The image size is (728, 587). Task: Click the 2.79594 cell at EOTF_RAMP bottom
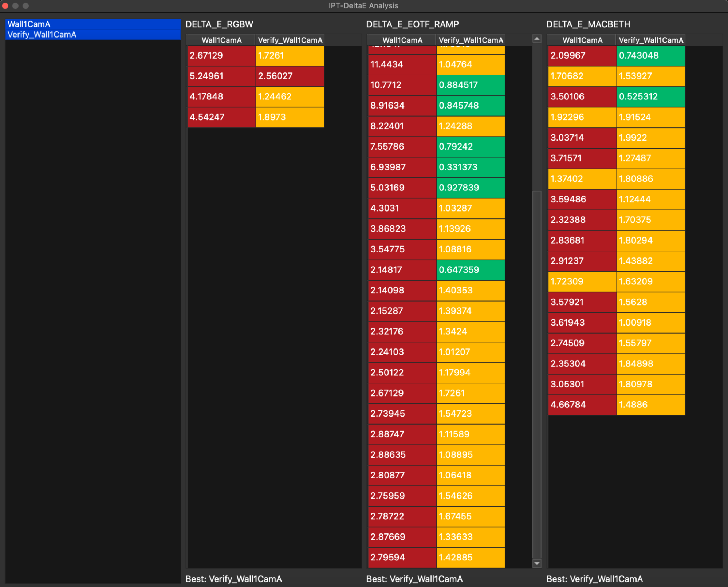(x=402, y=558)
